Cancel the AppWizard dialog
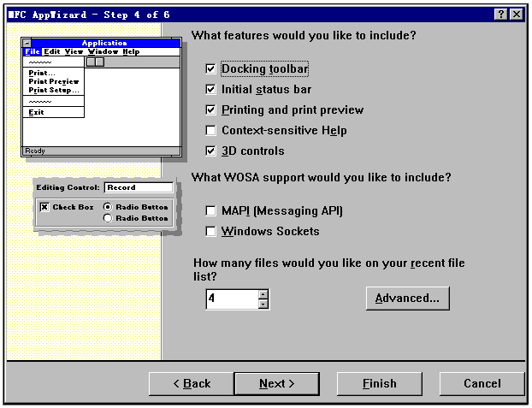 coord(482,383)
